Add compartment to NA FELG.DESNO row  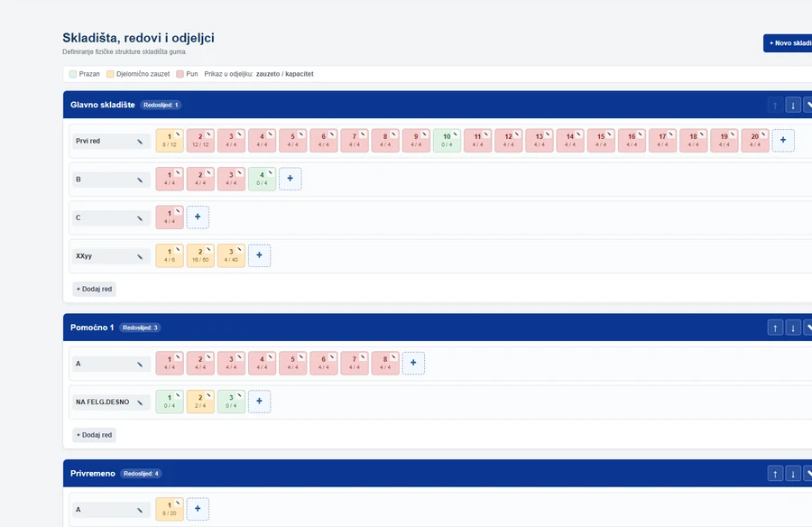point(260,402)
